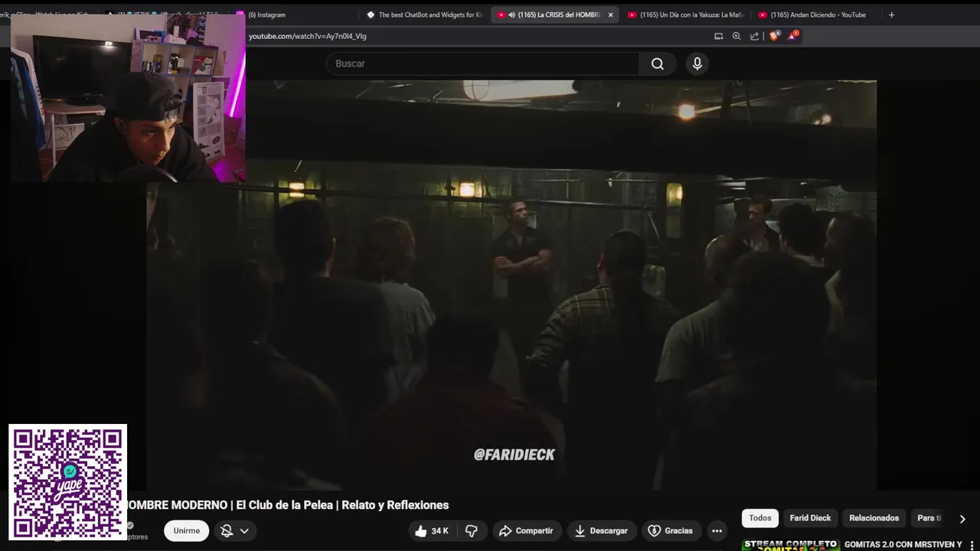This screenshot has width=980, height=551.
Task: Switch to The best ChatBot and Widgets tab
Action: coord(425,15)
